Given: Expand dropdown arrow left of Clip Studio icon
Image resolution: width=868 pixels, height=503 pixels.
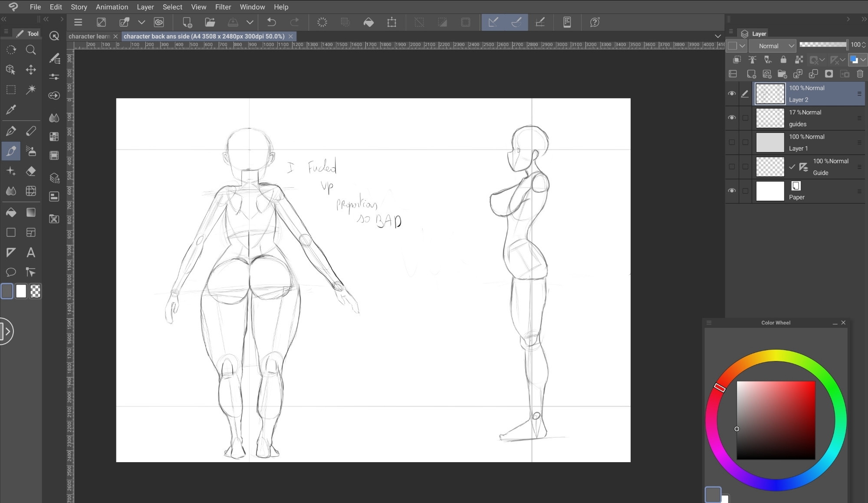Looking at the screenshot, I should (x=141, y=22).
